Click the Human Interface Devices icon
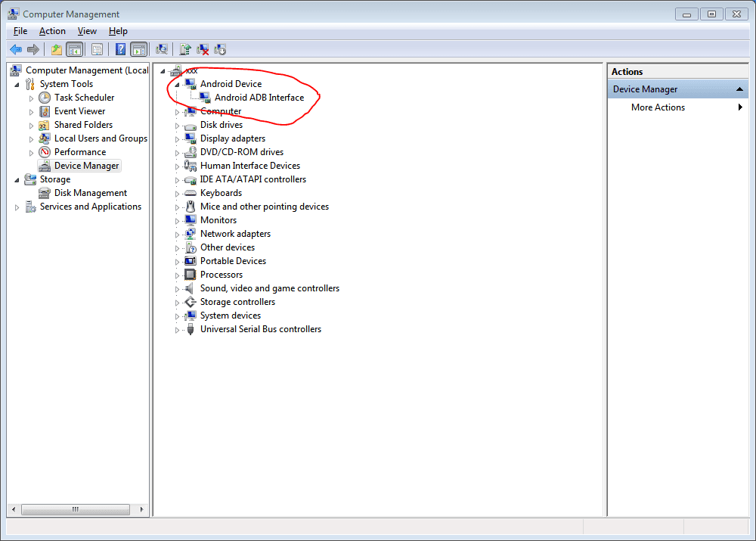This screenshot has height=541, width=756. click(x=191, y=166)
